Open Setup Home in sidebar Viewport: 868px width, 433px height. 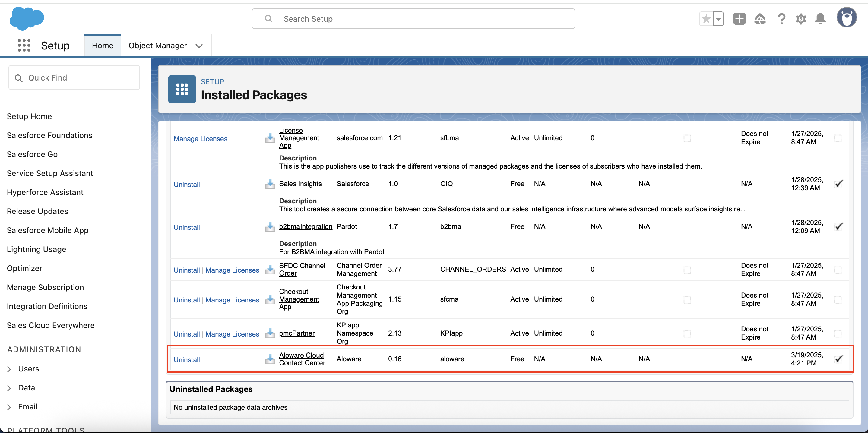point(29,116)
